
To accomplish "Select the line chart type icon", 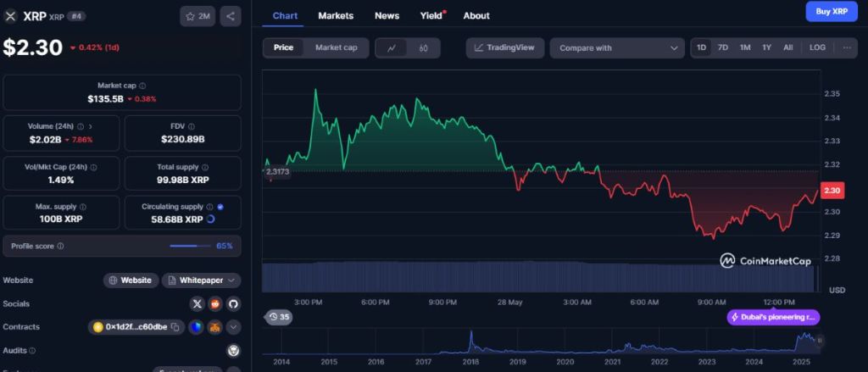I will [392, 47].
